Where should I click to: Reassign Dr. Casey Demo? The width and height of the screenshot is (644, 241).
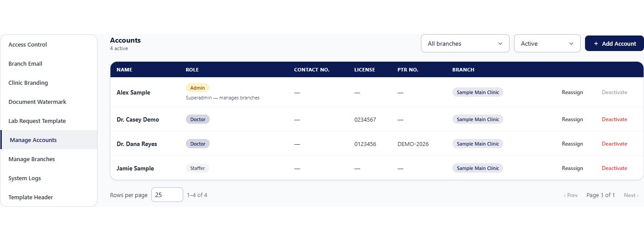pos(572,119)
